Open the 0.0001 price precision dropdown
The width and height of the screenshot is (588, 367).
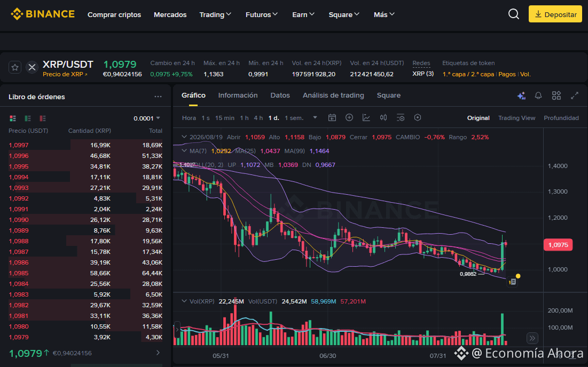[x=147, y=118]
